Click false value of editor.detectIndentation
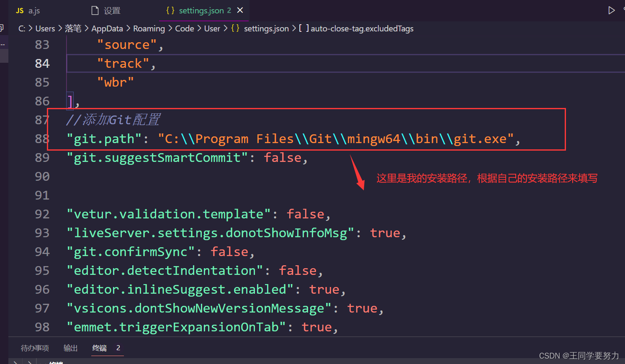625x364 pixels. pyautogui.click(x=298, y=271)
